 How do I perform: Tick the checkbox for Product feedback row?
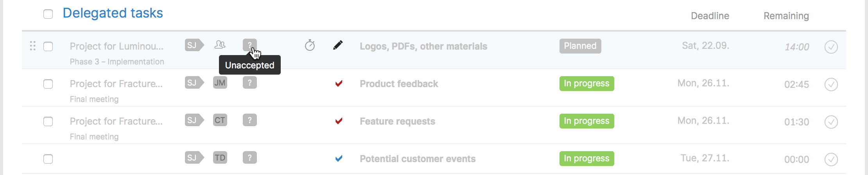(48, 84)
